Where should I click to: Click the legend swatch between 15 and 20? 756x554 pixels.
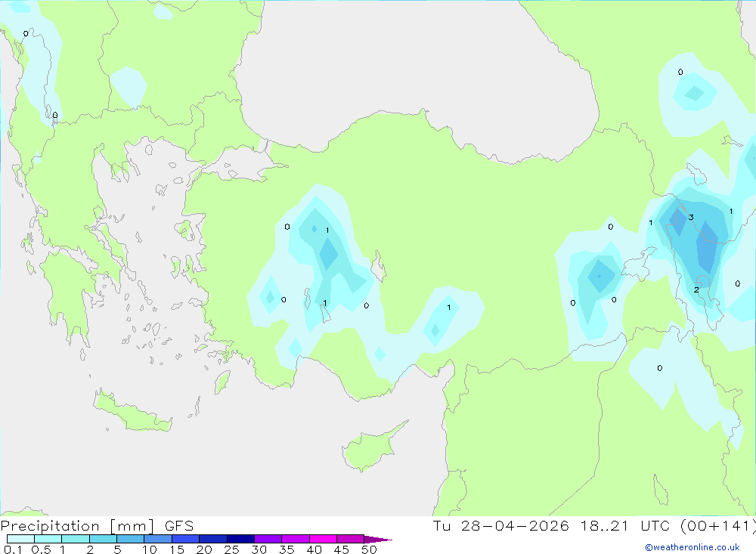tap(185, 539)
